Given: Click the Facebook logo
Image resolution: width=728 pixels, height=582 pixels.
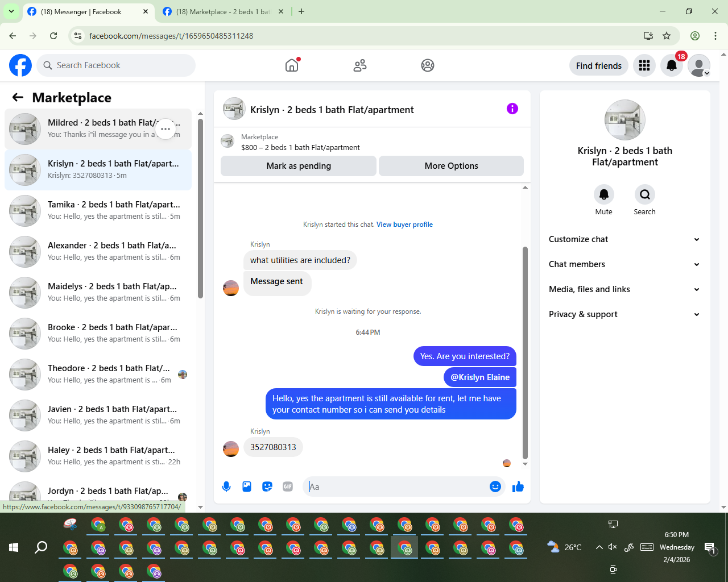Looking at the screenshot, I should click(20, 65).
